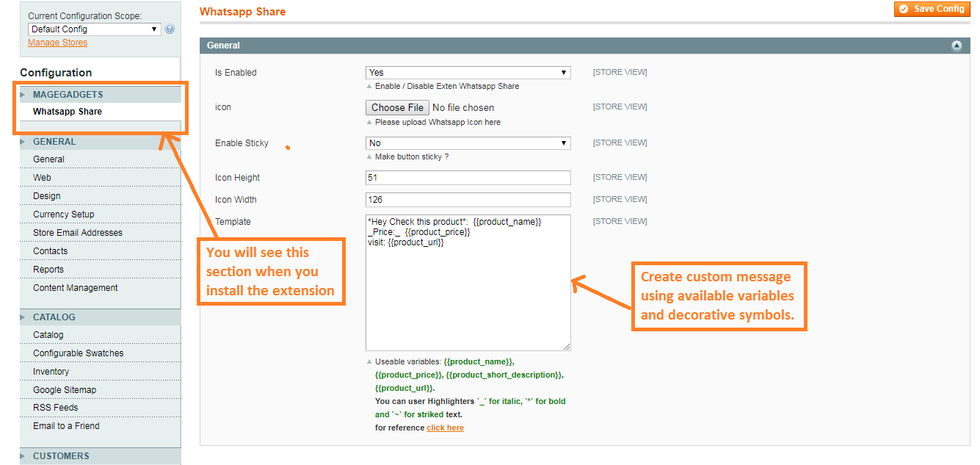Click the 'Icon Width' field label

point(236,200)
